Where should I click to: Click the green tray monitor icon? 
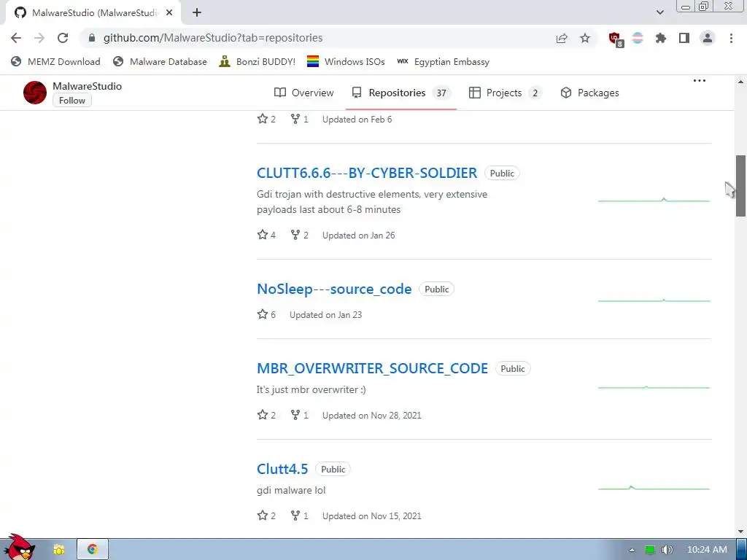650,550
